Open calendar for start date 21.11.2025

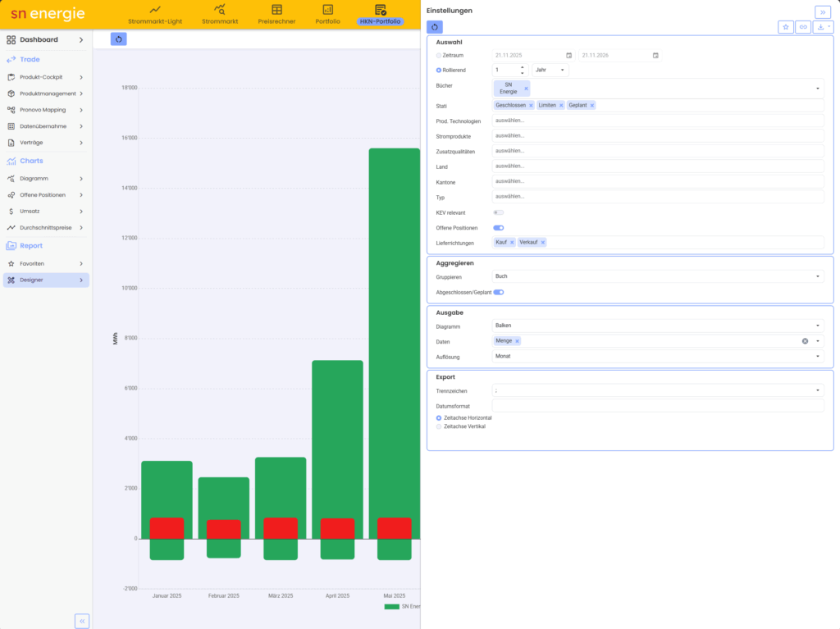click(x=569, y=55)
